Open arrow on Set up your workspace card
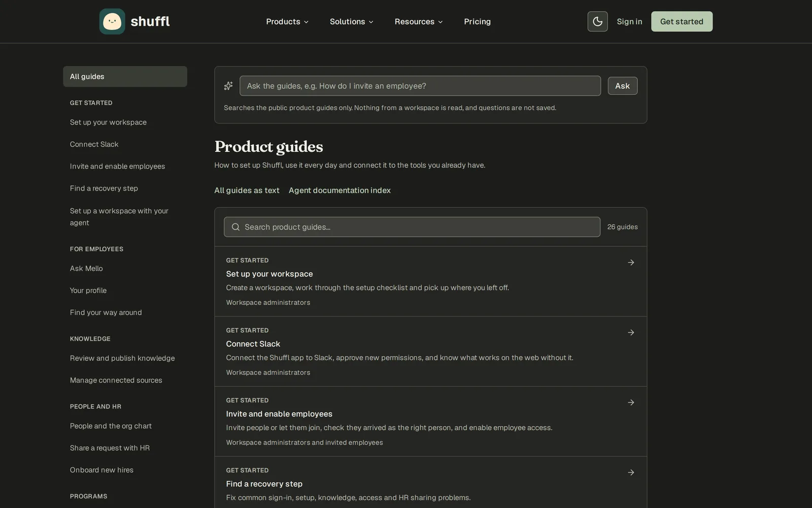This screenshot has width=812, height=508. [x=631, y=263]
